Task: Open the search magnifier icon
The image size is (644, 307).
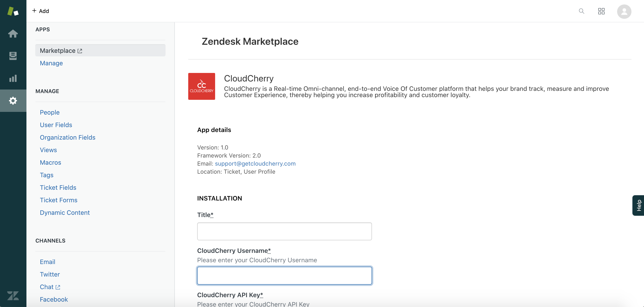Action: [581, 11]
